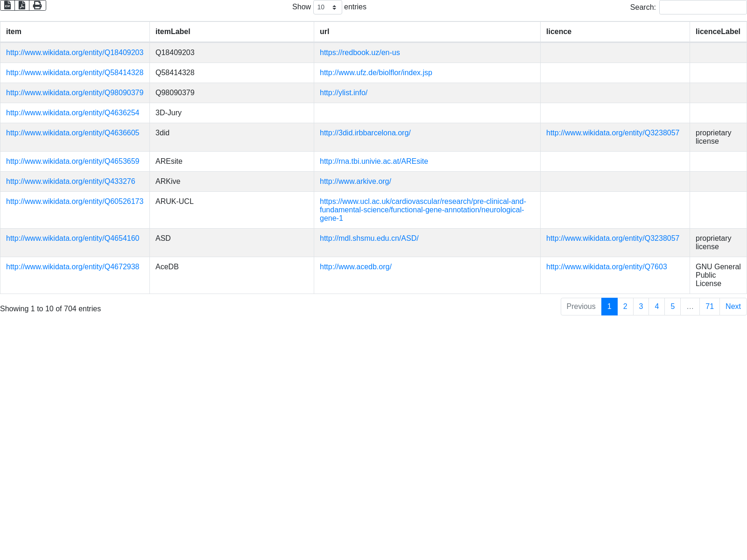Open wikidata entity Q4672938 link
This screenshot has width=747, height=560.
coord(72,267)
